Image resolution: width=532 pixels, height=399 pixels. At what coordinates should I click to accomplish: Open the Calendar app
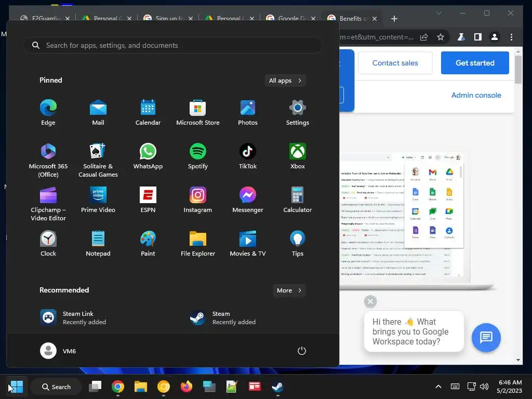(x=148, y=112)
